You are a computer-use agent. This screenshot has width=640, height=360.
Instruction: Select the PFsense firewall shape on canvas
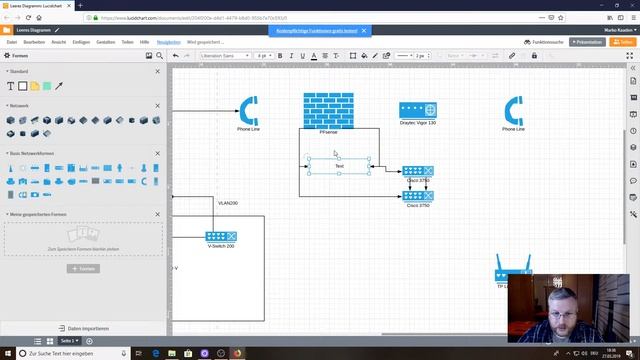click(329, 111)
